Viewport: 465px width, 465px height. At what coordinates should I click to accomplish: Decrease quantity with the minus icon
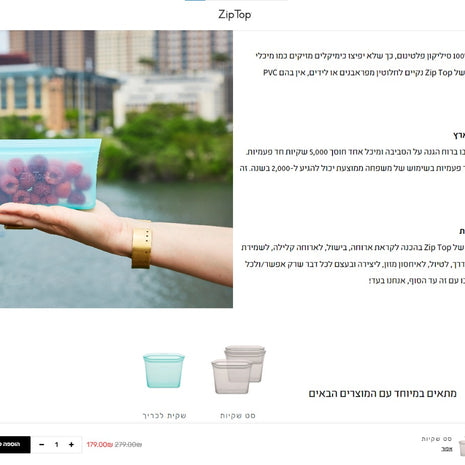tap(42, 445)
